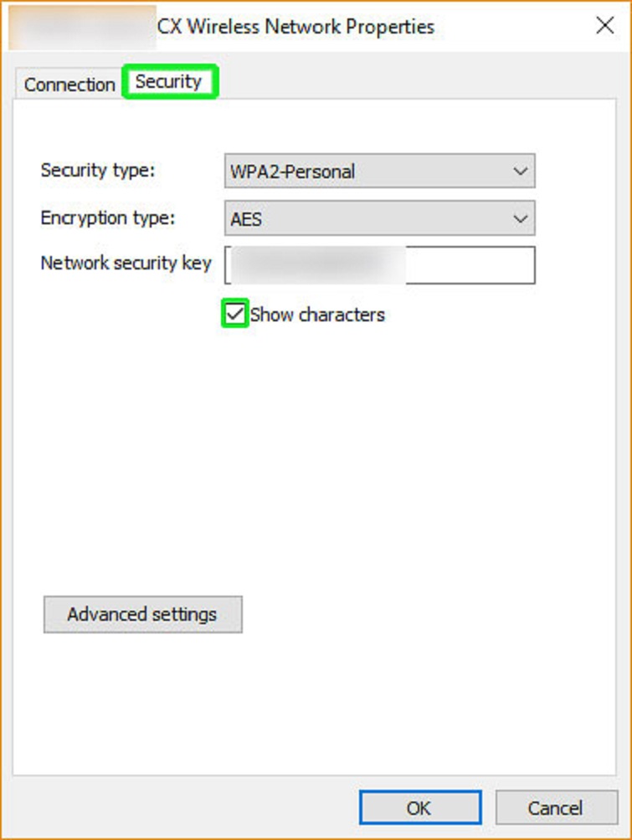This screenshot has height=840, width=632.
Task: Select the Security tab
Action: (169, 82)
